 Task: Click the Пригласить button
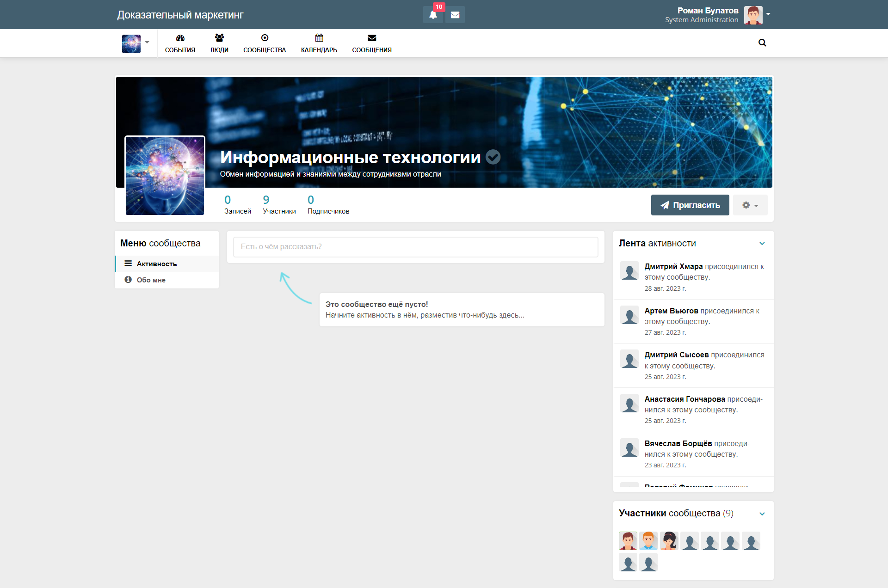pyautogui.click(x=690, y=205)
